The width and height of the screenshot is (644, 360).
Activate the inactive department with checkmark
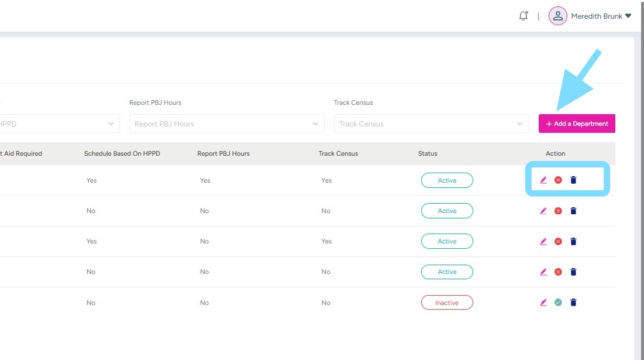pyautogui.click(x=558, y=303)
